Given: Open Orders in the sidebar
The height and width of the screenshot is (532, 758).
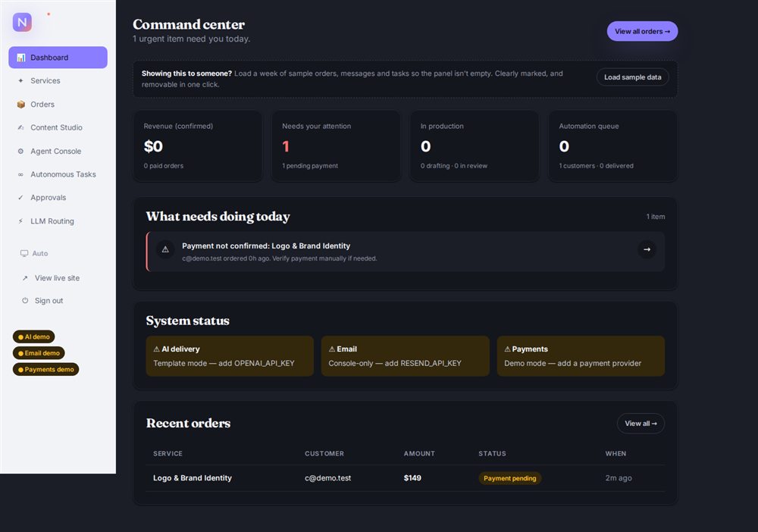Looking at the screenshot, I should point(58,105).
